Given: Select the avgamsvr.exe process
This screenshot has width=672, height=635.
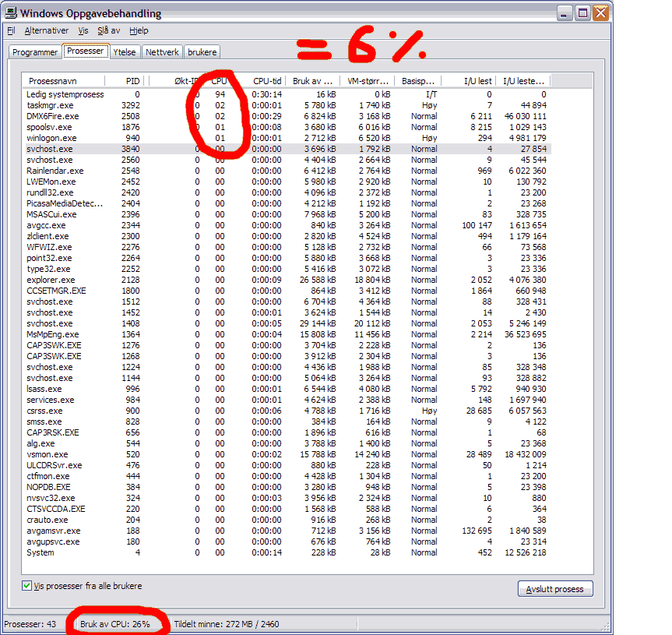Looking at the screenshot, I should coord(287,531).
